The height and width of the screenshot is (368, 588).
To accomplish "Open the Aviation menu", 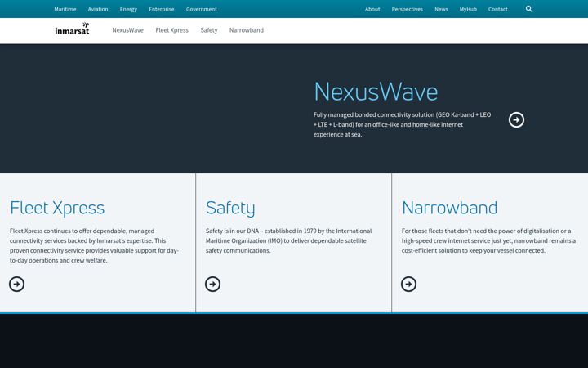I will (x=98, y=9).
